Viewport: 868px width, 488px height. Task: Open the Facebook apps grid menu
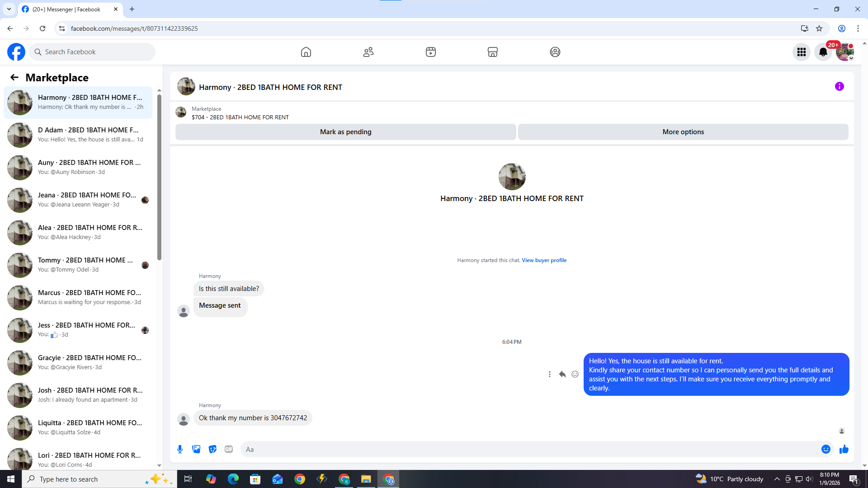coord(801,52)
